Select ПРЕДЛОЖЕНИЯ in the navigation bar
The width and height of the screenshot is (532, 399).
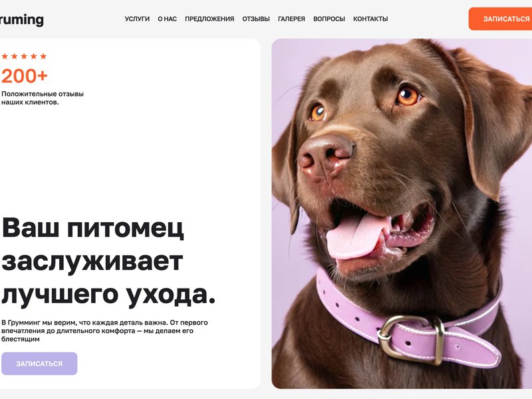(209, 19)
